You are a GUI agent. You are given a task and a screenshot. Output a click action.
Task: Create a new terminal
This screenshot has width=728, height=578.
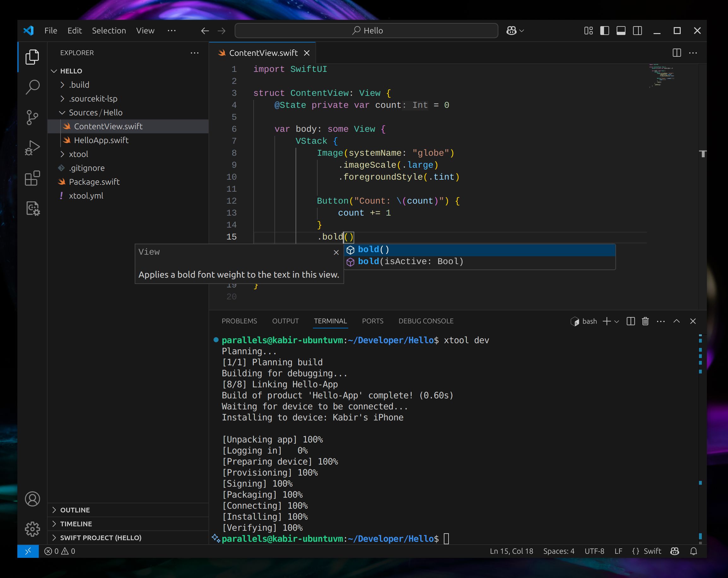pyautogui.click(x=607, y=321)
